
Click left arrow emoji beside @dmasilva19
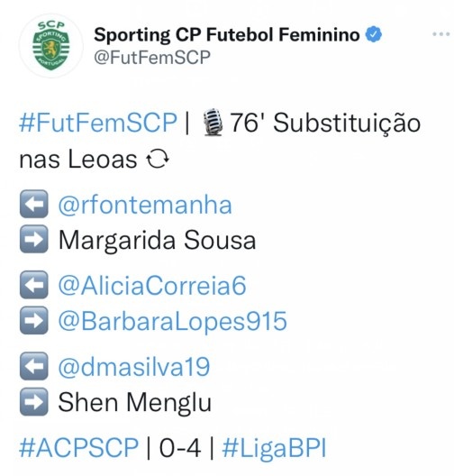pyautogui.click(x=33, y=366)
